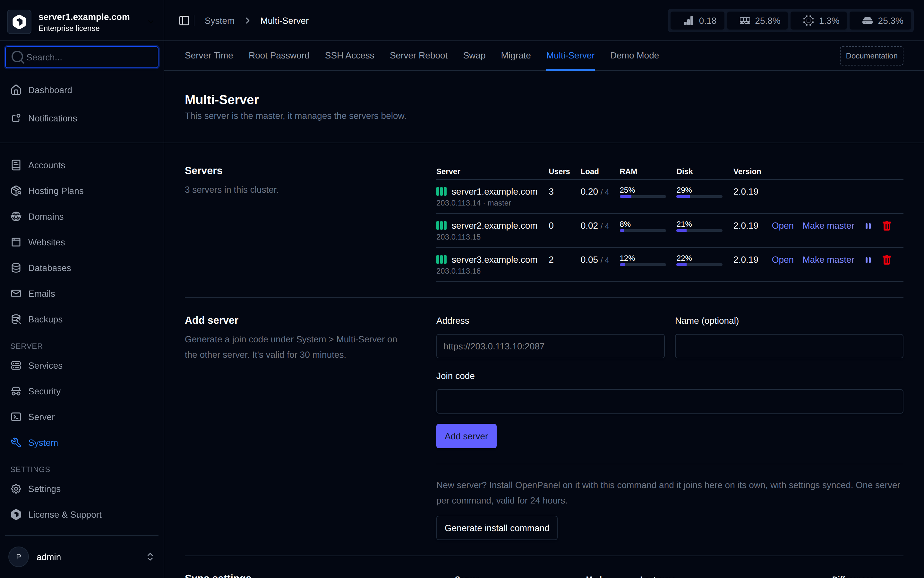Select the Multi-Server tab

coord(570,56)
